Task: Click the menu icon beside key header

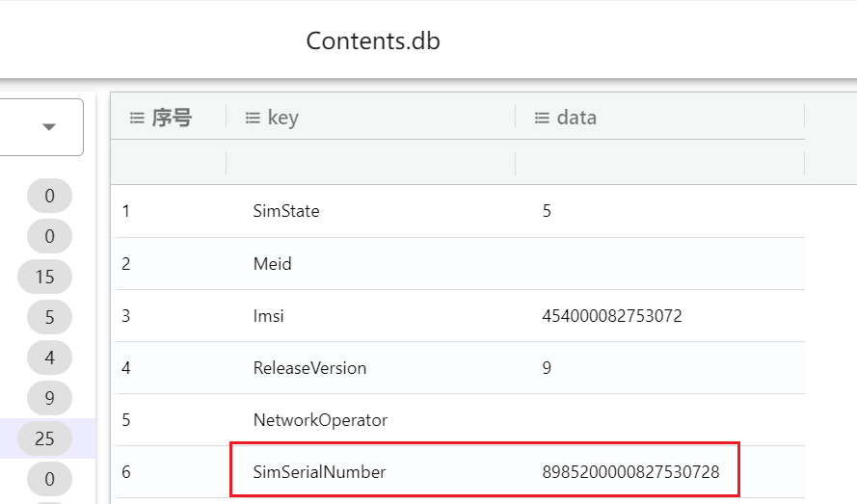Action: (253, 118)
